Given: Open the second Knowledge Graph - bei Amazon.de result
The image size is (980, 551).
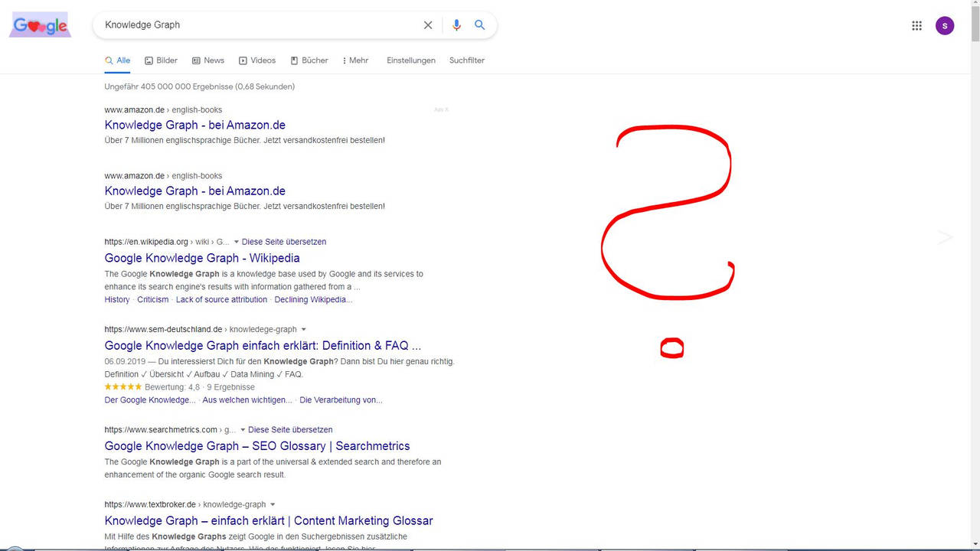Looking at the screenshot, I should [x=195, y=191].
